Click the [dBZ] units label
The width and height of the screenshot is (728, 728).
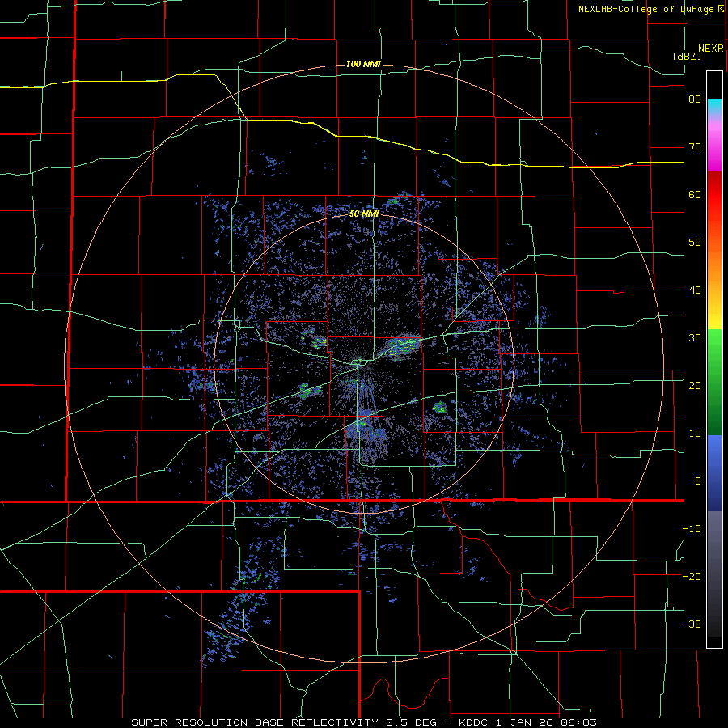pos(687,56)
